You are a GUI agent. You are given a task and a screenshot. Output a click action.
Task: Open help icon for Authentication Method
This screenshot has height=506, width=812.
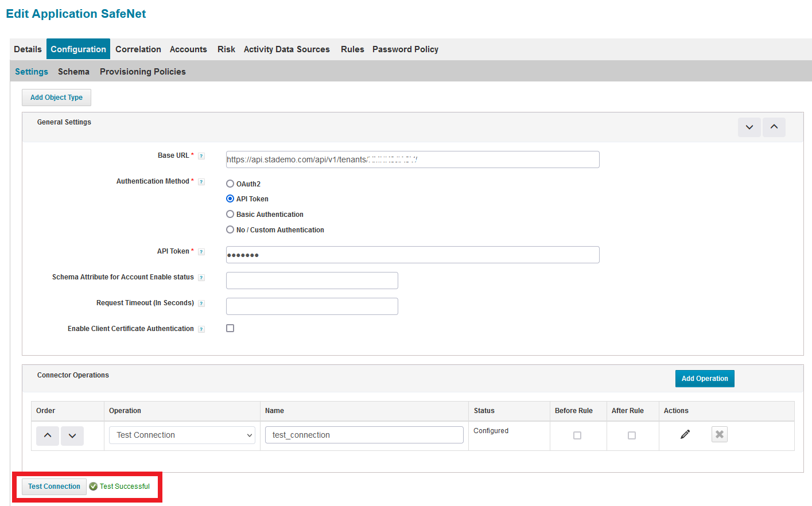point(201,182)
